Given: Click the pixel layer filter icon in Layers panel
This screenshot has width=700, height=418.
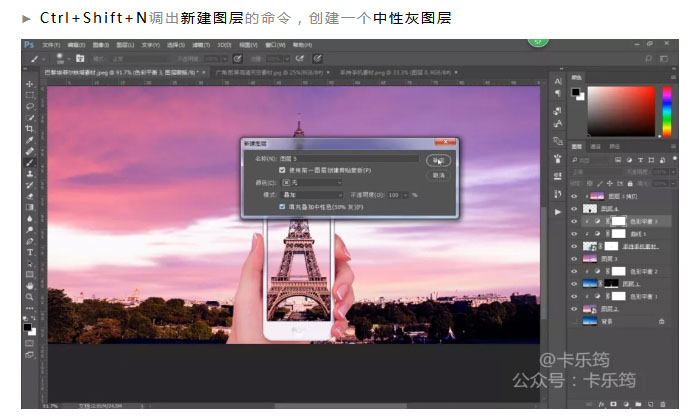Looking at the screenshot, I should (x=618, y=160).
